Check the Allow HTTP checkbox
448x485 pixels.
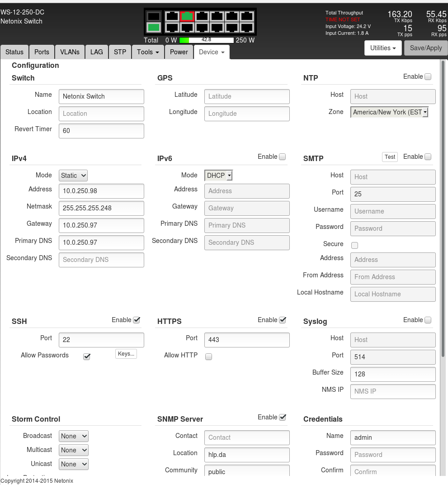tap(208, 357)
